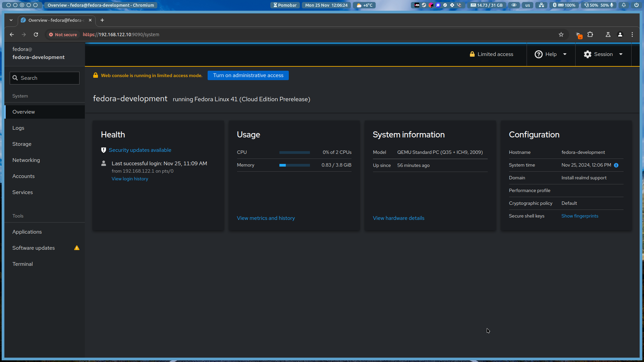Click the network icon in the top panel

coord(541,5)
